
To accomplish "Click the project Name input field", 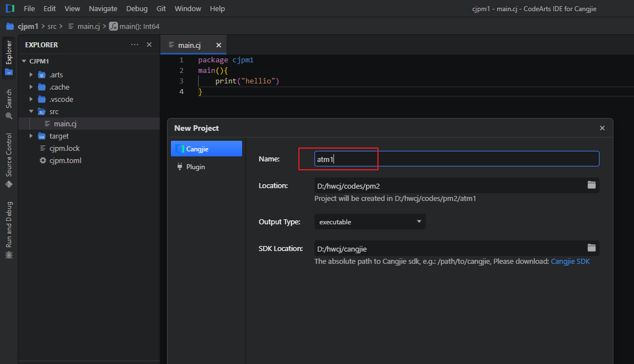I will [456, 159].
